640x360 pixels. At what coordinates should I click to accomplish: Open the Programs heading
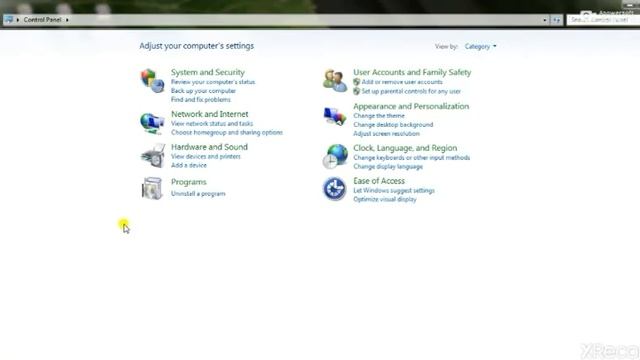point(189,182)
